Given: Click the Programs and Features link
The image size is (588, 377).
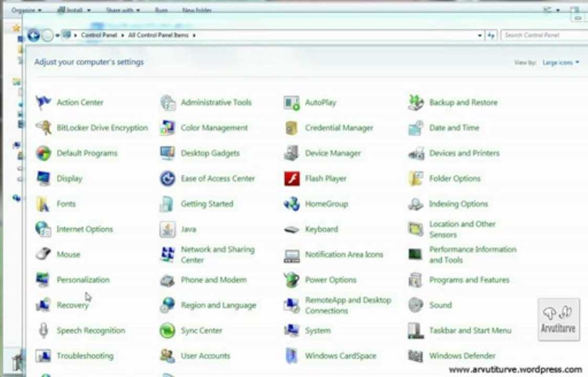Looking at the screenshot, I should 469,280.
